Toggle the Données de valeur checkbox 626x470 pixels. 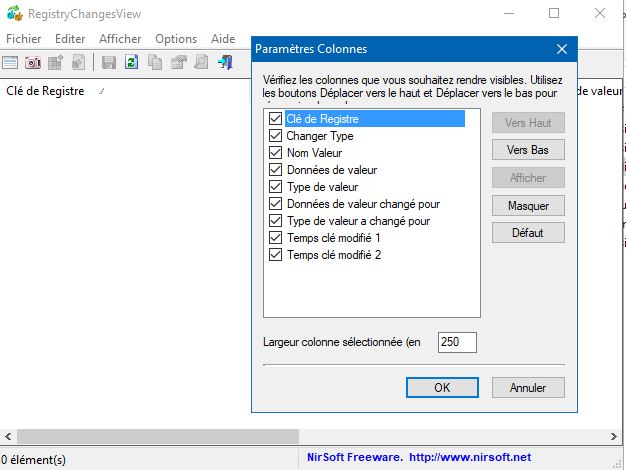tap(275, 170)
